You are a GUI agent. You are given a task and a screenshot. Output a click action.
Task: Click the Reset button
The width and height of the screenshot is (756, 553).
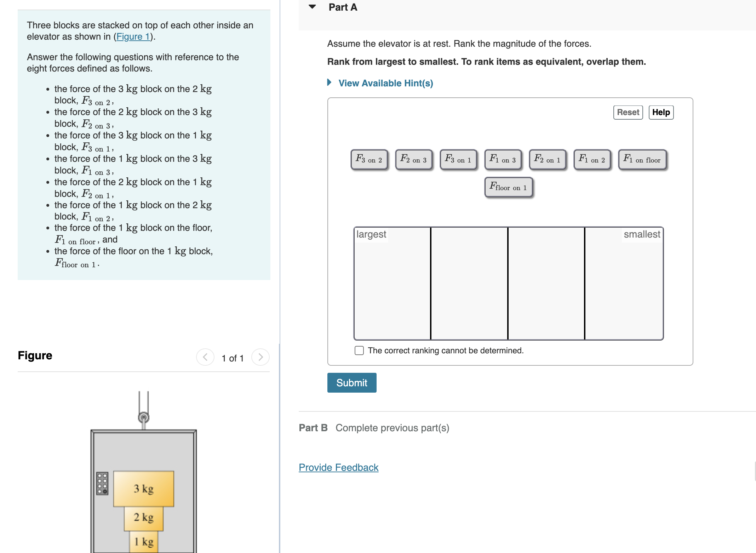point(628,113)
